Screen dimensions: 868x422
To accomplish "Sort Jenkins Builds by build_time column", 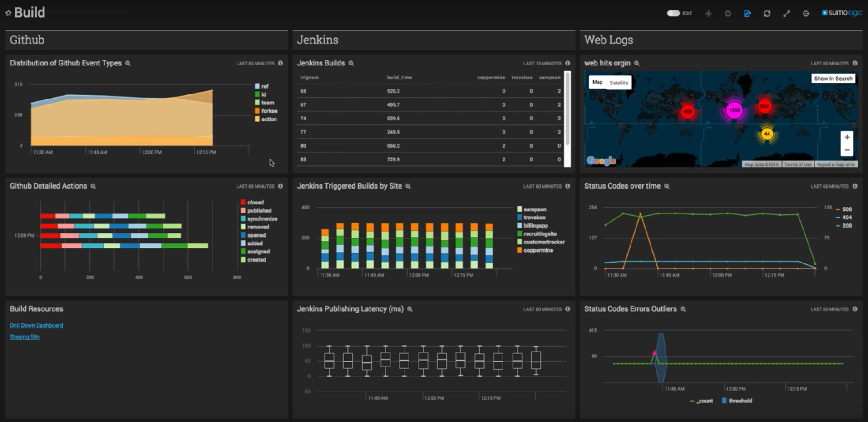I will coord(399,78).
